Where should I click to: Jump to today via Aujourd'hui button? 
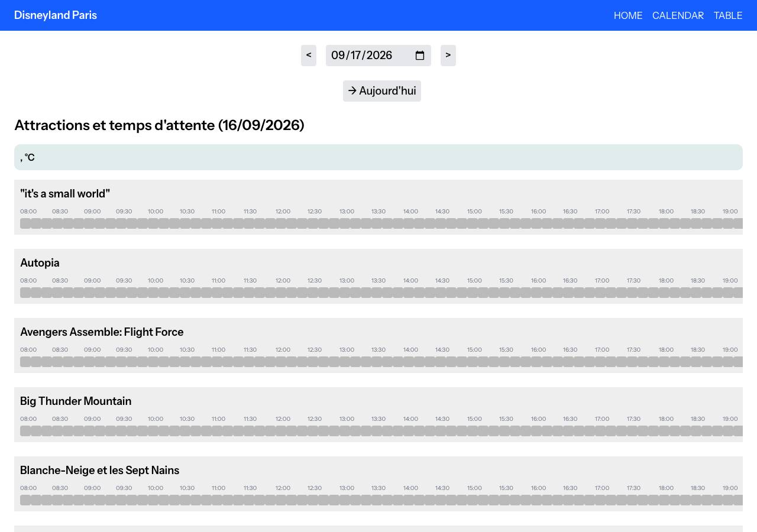(382, 91)
